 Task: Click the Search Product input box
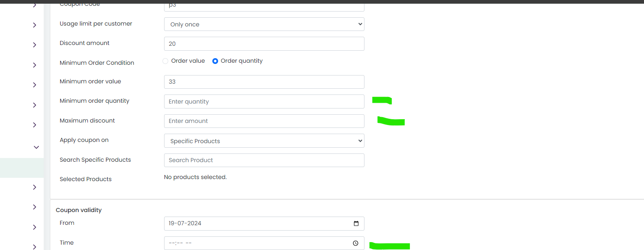pyautogui.click(x=264, y=160)
